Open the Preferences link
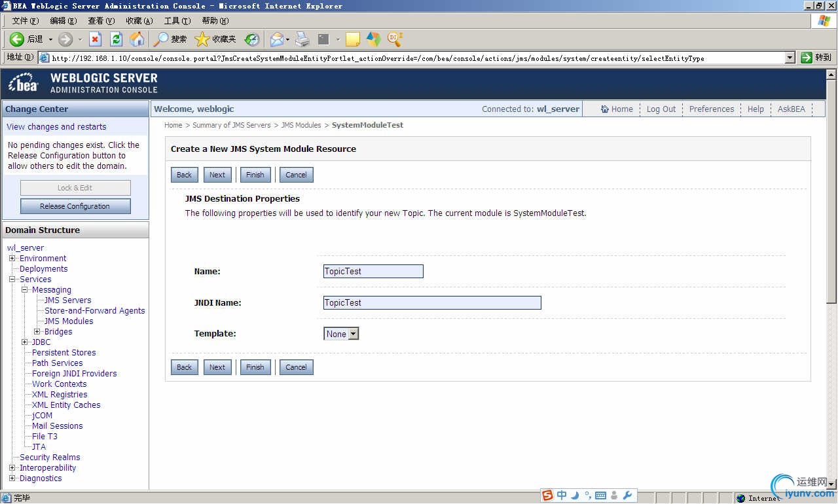838x504 pixels. 712,109
